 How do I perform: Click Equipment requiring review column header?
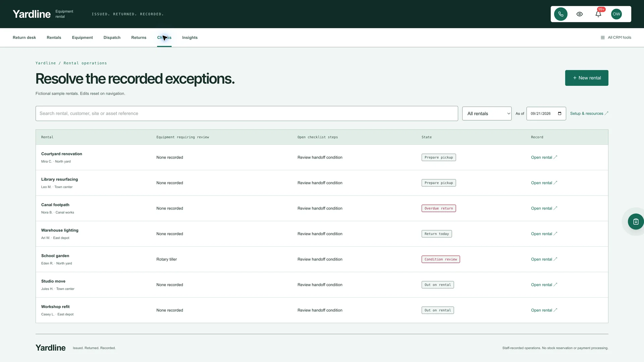tap(182, 137)
